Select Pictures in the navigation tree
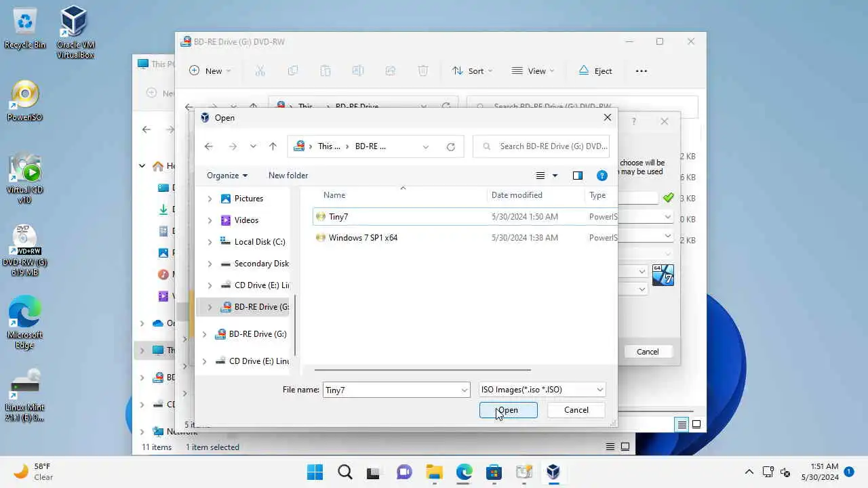 [x=249, y=199]
